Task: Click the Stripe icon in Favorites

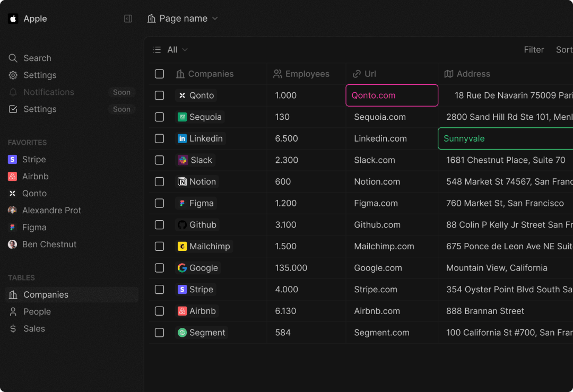Action: [12, 159]
